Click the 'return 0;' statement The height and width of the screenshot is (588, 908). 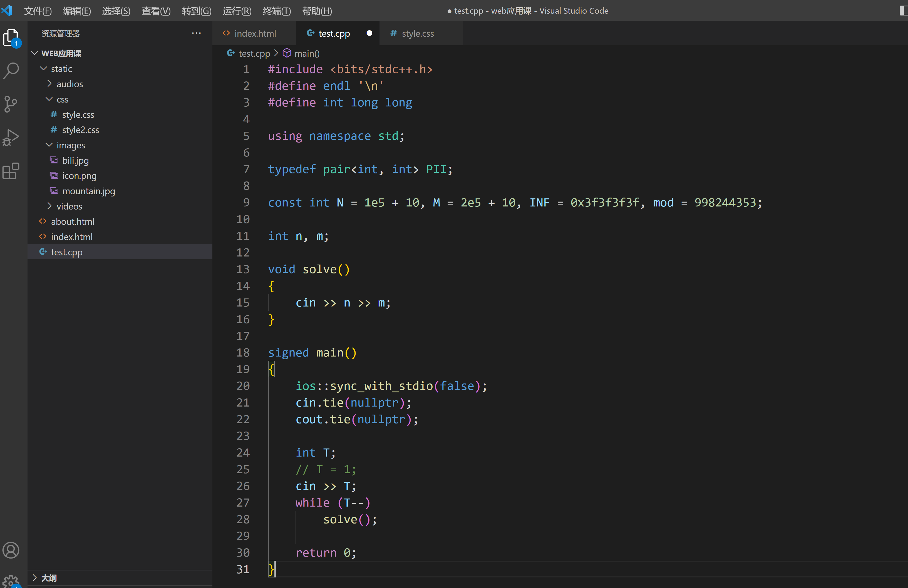coord(326,552)
